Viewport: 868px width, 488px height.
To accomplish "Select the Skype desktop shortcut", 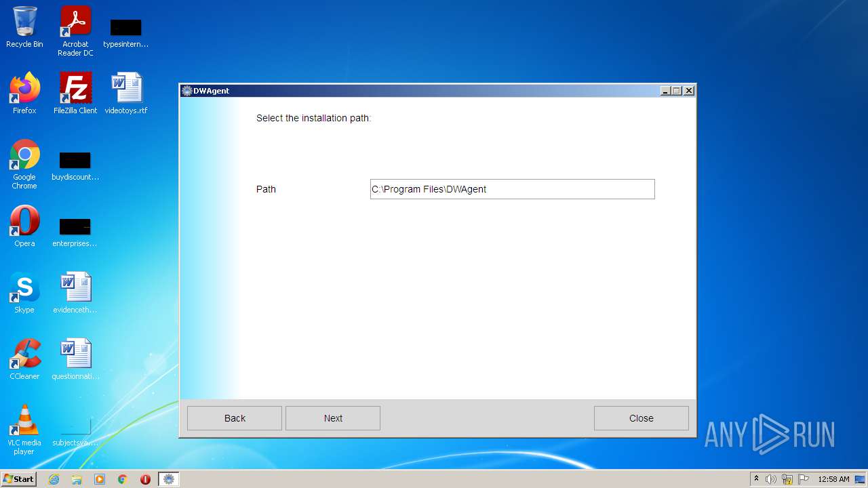I will pos(24,293).
